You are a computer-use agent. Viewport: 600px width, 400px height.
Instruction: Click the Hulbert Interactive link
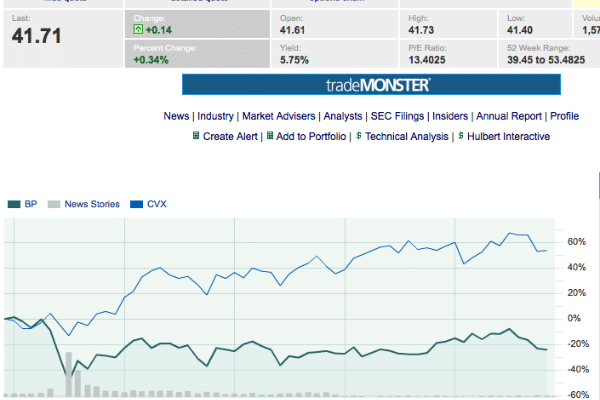pyautogui.click(x=509, y=136)
